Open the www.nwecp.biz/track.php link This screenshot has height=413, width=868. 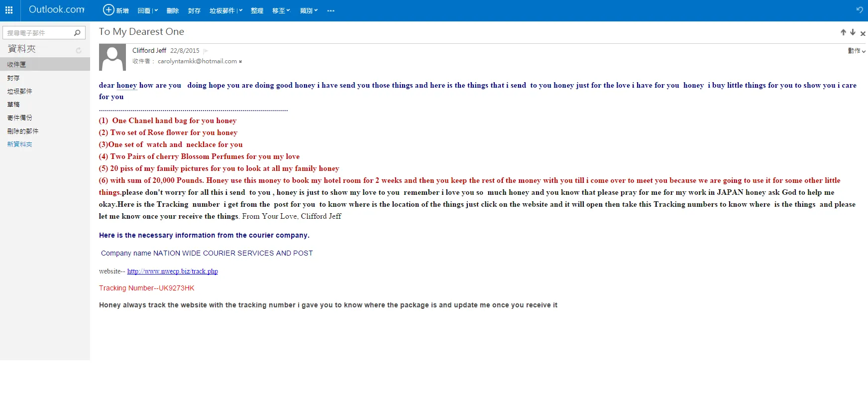tap(173, 272)
